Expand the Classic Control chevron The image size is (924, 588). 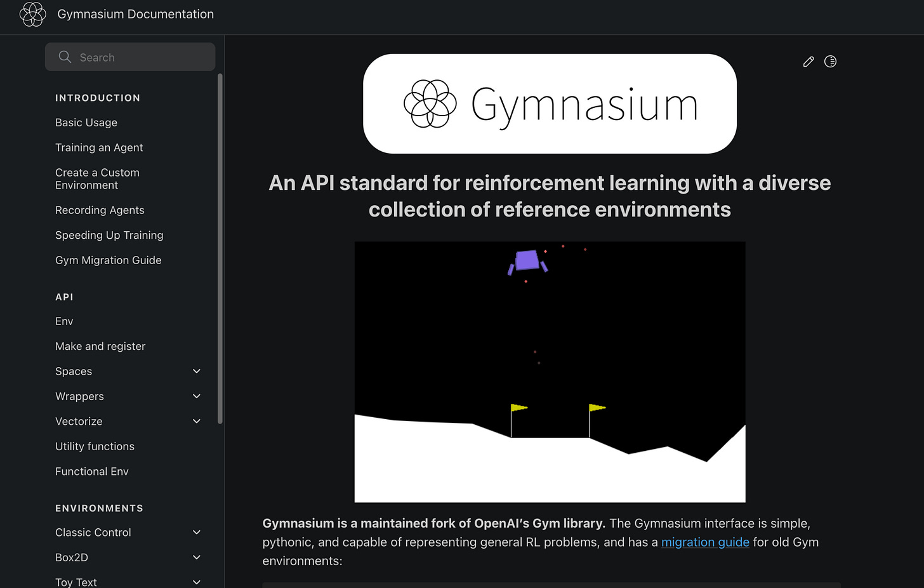(197, 533)
